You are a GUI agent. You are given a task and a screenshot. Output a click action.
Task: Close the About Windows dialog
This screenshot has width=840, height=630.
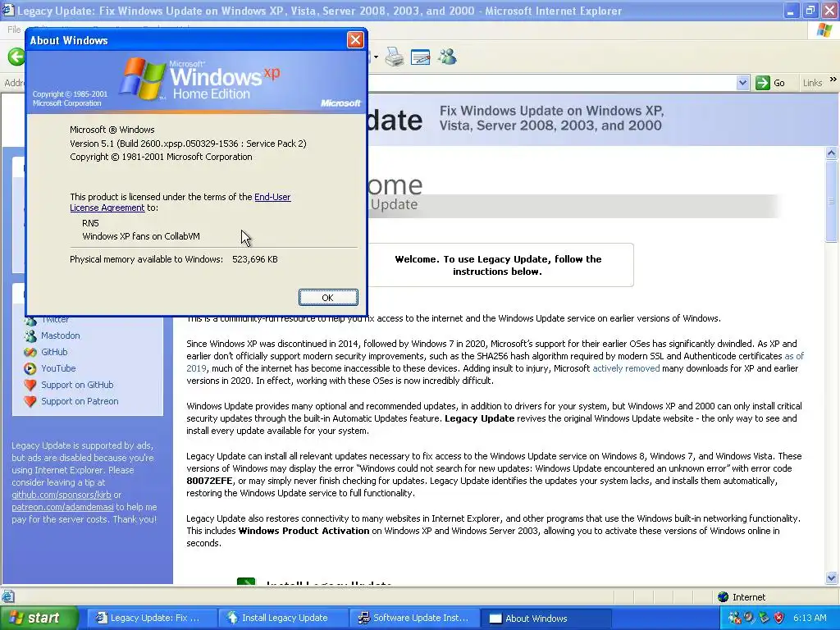click(355, 39)
